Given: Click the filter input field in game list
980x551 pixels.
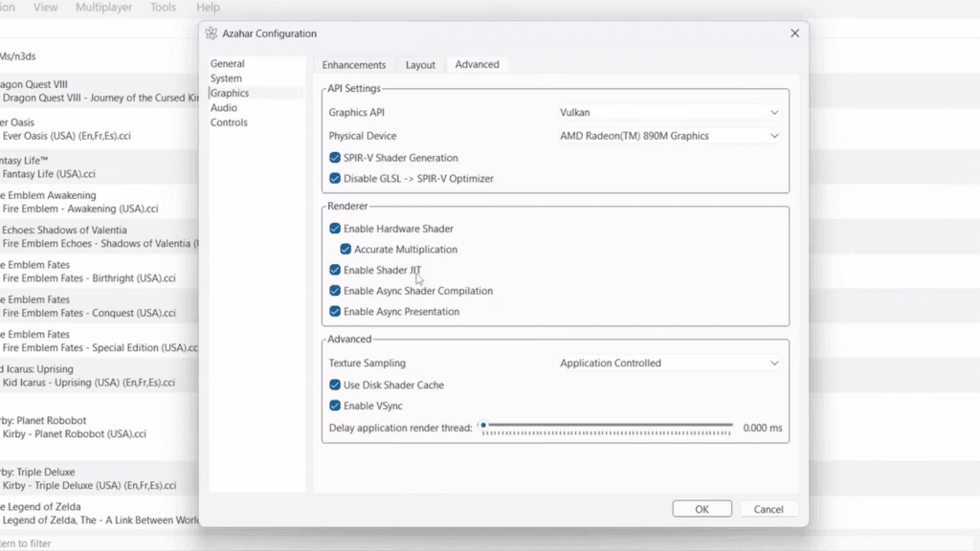Looking at the screenshot, I should coord(100,543).
